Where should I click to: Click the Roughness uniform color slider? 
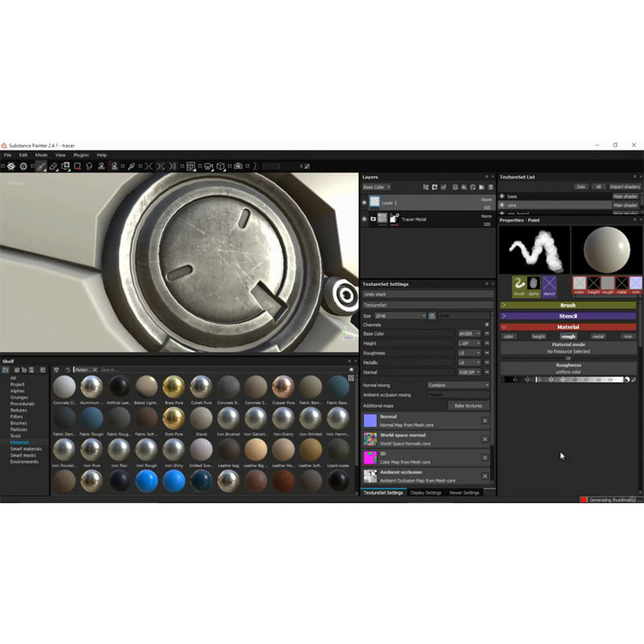tap(568, 379)
